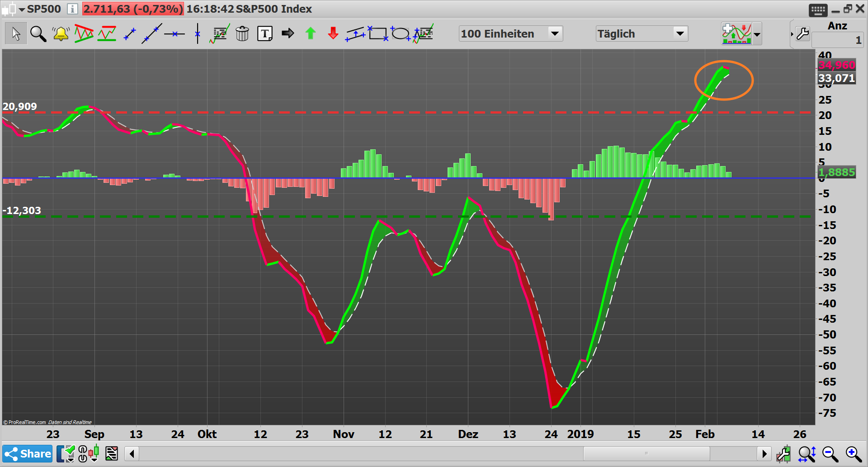Open the alarm bell tool
Image resolution: width=868 pixels, height=467 pixels.
pyautogui.click(x=61, y=33)
